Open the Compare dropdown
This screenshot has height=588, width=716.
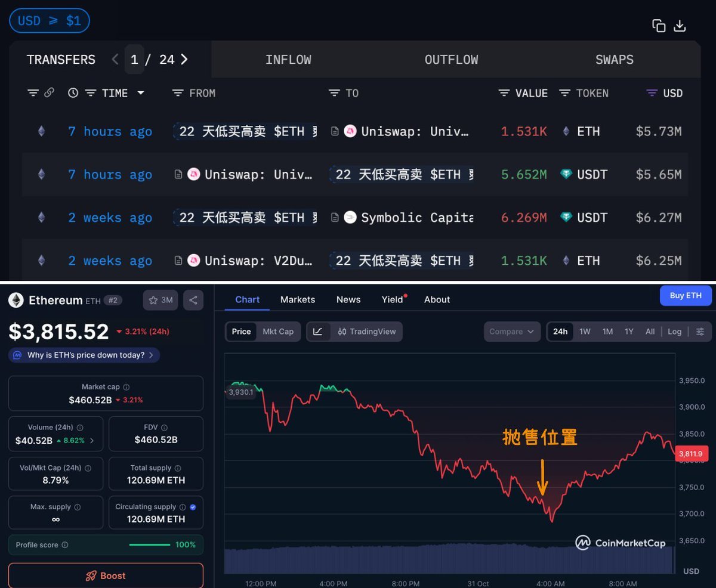[x=511, y=332]
